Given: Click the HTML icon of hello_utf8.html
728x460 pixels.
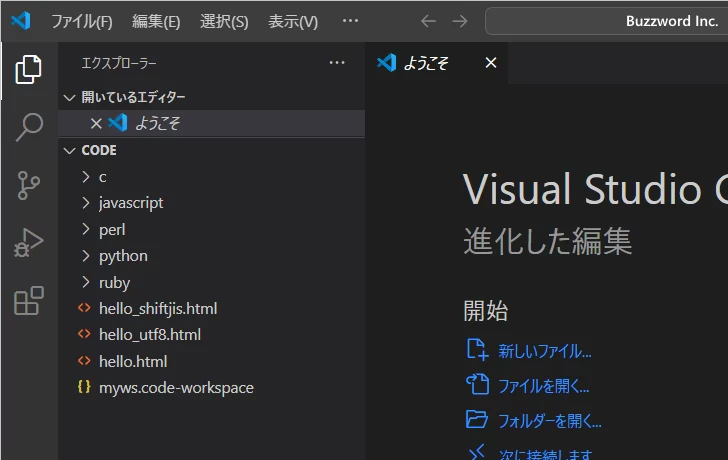Looking at the screenshot, I should (x=84, y=334).
